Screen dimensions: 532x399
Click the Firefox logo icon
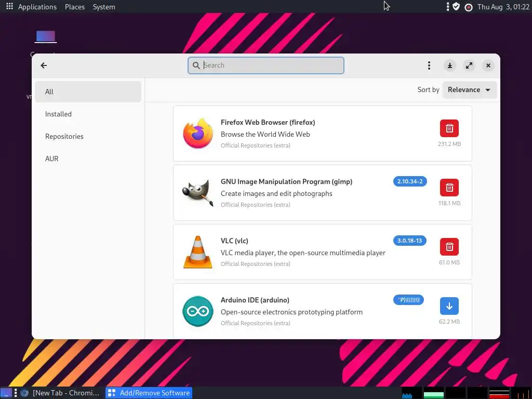(x=198, y=134)
